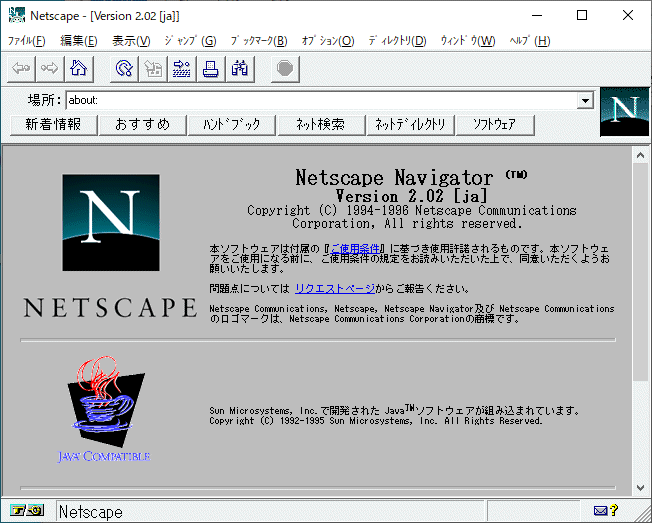Click the ネットディレクトリ directory button
This screenshot has width=652, height=523.
click(x=410, y=125)
